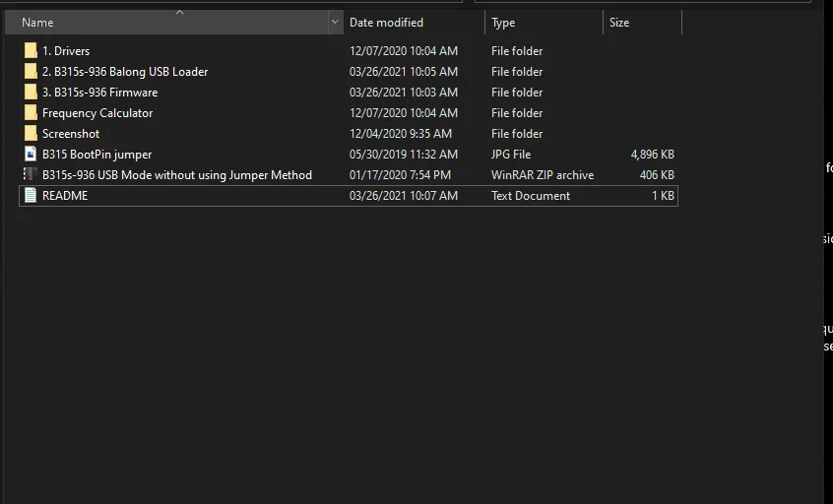Click the Frequency Calculator folder icon
Viewport: 833px width, 504px height.
[x=31, y=112]
